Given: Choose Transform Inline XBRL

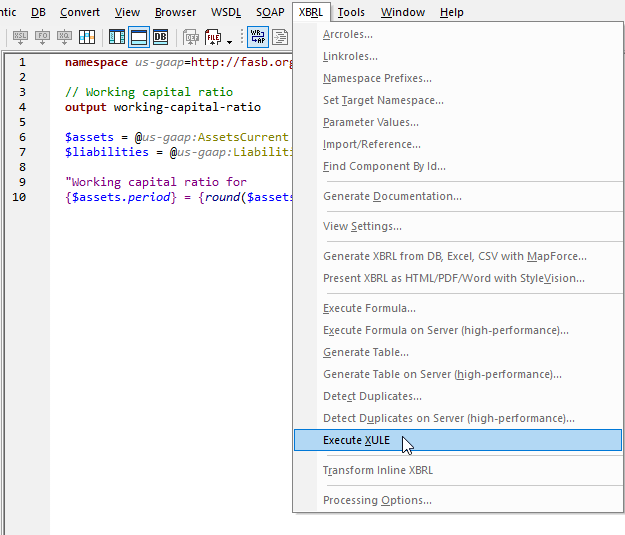Looking at the screenshot, I should (377, 470).
